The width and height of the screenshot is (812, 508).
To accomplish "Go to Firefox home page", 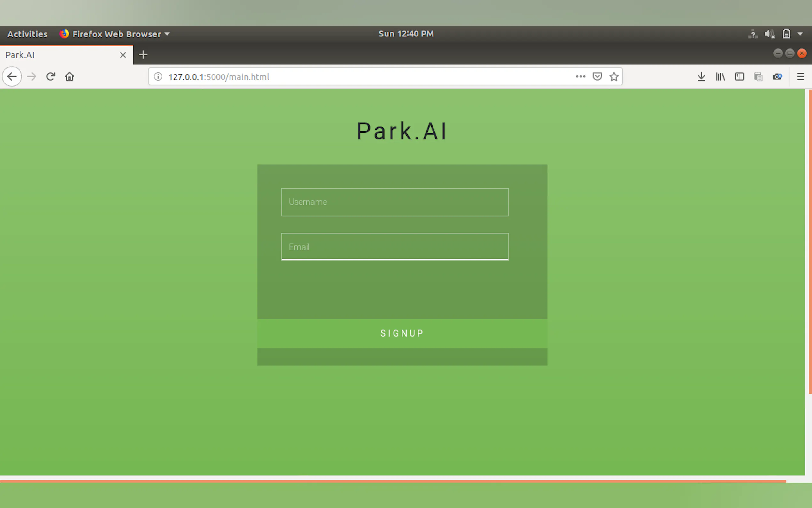I will click(69, 76).
